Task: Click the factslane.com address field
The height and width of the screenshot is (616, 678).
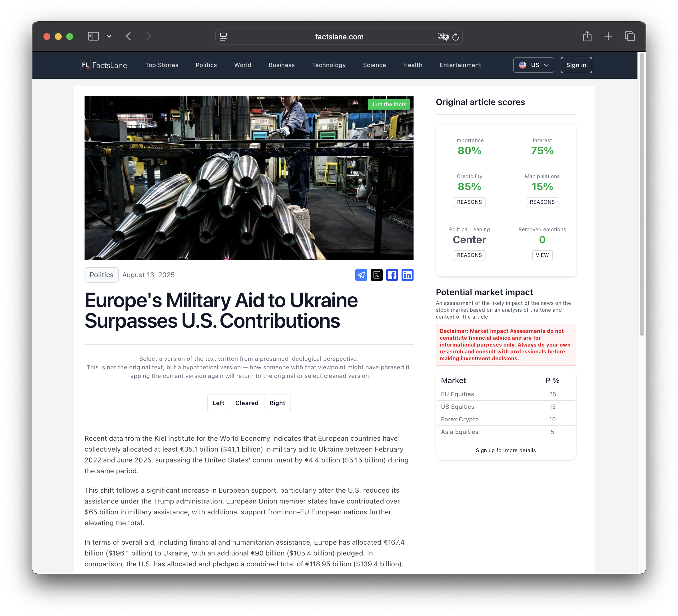Action: (339, 37)
